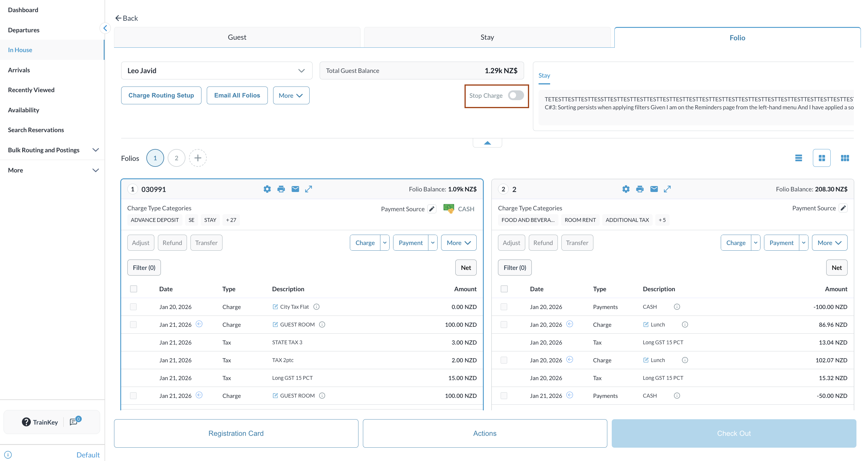
Task: Print folio 030991 using printer icon
Action: coord(281,189)
